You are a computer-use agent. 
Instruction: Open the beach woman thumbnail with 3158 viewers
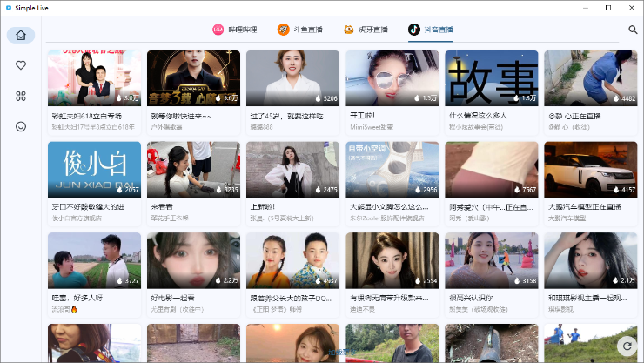[492, 260]
